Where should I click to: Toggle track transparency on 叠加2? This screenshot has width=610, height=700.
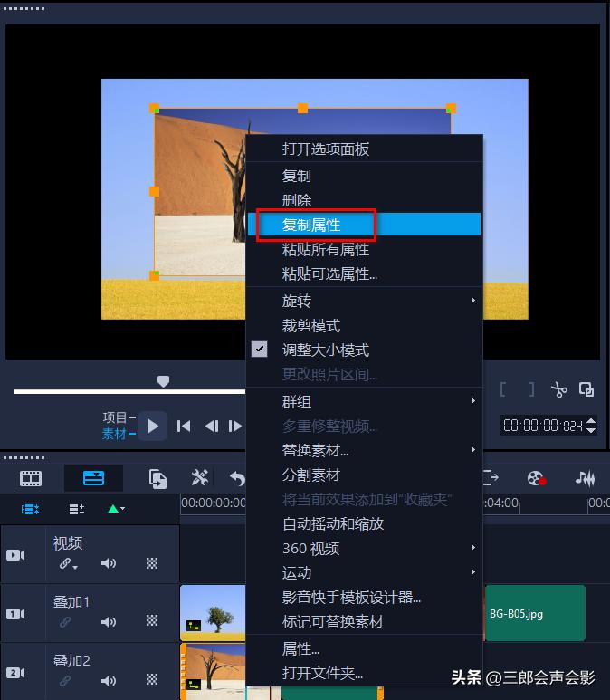[x=152, y=679]
